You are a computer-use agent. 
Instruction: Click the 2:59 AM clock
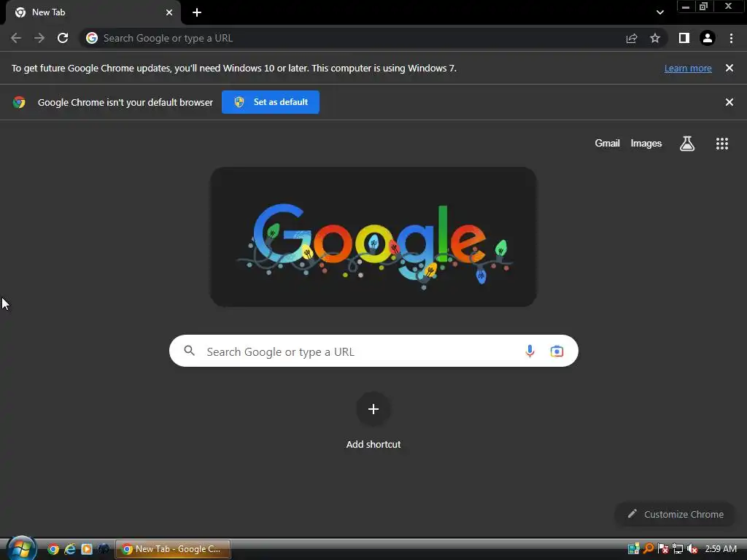721,549
